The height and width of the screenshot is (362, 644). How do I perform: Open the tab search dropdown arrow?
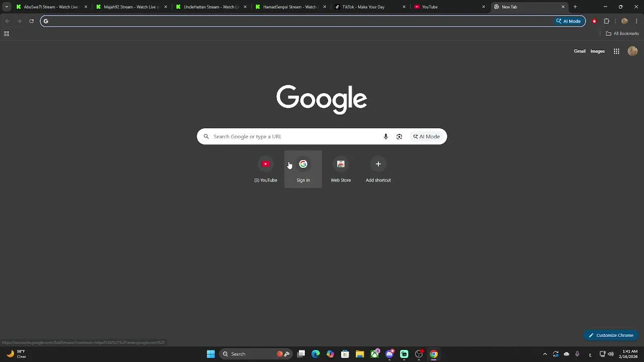coord(7,7)
